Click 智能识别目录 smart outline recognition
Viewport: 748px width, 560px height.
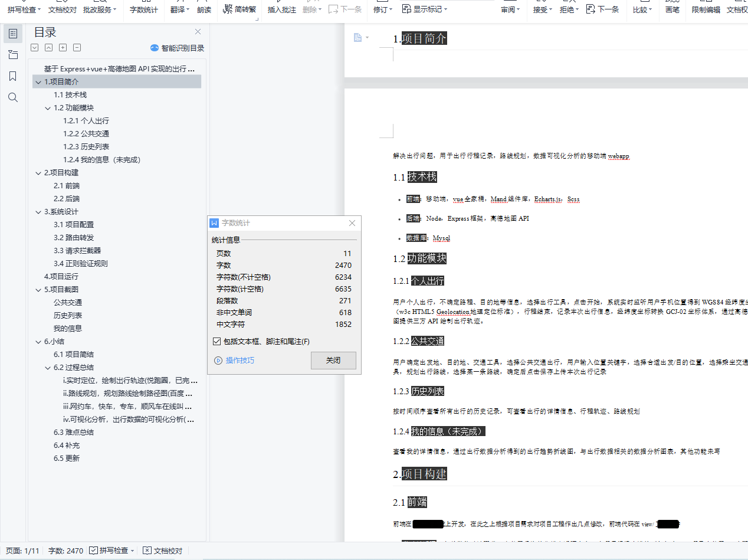pos(177,48)
